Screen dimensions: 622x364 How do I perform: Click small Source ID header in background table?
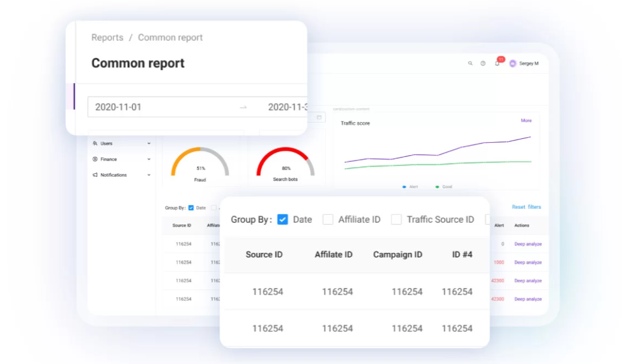pyautogui.click(x=182, y=225)
